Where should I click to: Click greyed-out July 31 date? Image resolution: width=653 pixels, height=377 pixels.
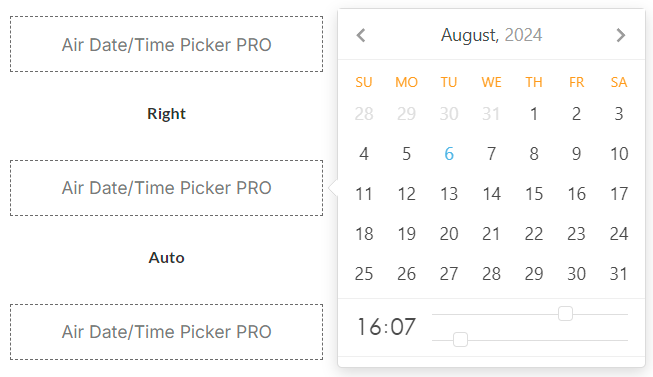click(491, 114)
